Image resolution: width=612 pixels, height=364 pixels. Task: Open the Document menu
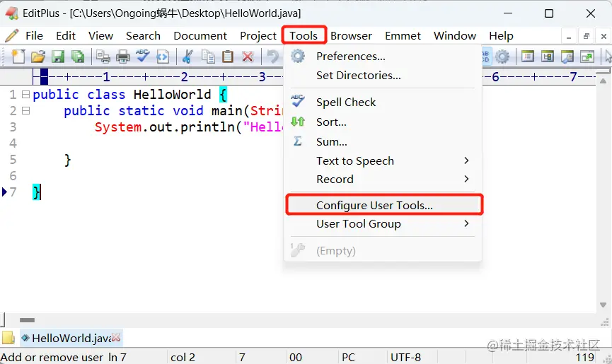pyautogui.click(x=200, y=36)
